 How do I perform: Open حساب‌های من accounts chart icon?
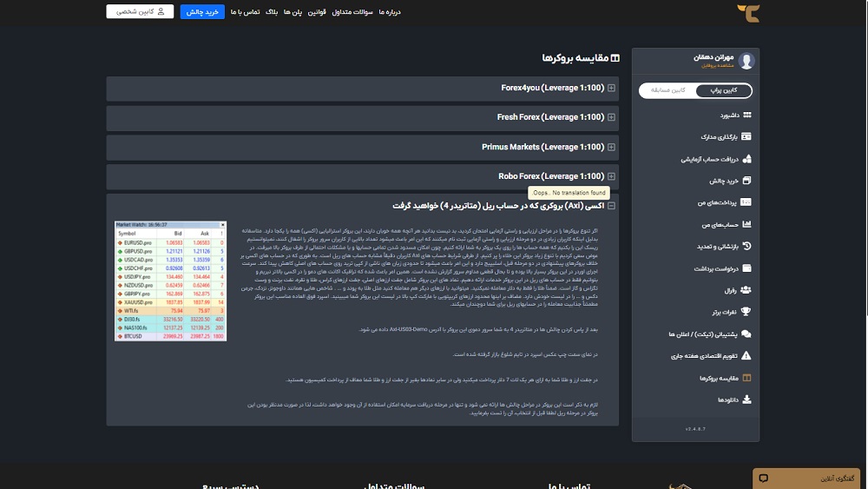746,224
